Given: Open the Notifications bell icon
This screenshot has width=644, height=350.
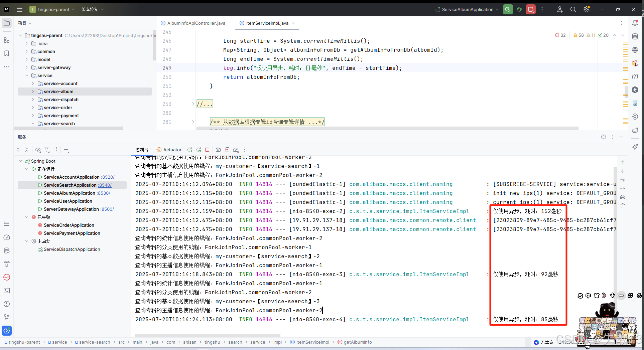Looking at the screenshot, I should tap(635, 23).
